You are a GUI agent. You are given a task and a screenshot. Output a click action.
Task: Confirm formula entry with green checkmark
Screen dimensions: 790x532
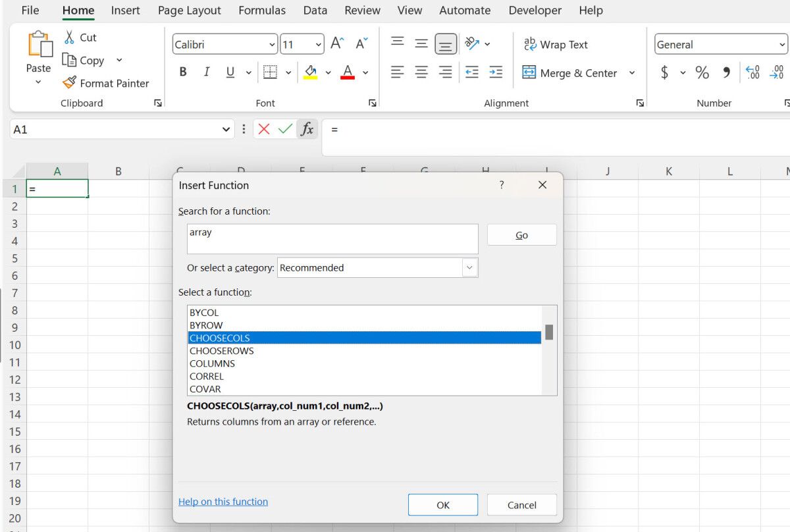click(285, 129)
